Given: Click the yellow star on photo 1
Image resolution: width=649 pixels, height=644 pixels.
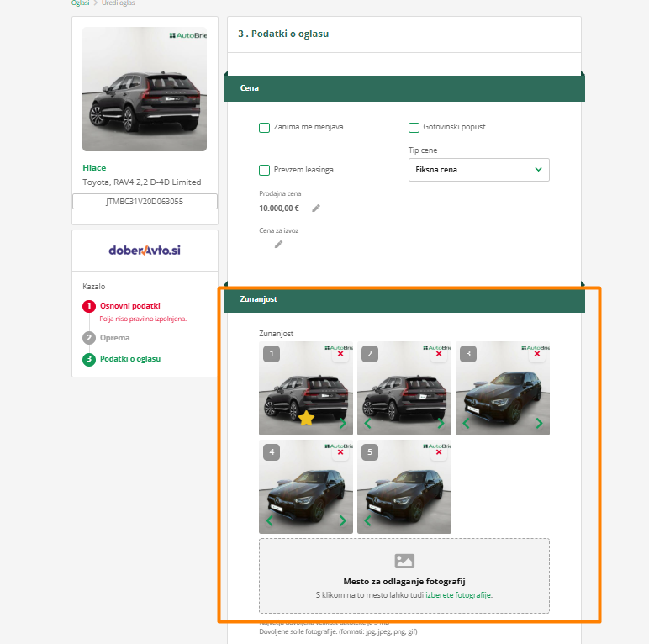Looking at the screenshot, I should 306,419.
